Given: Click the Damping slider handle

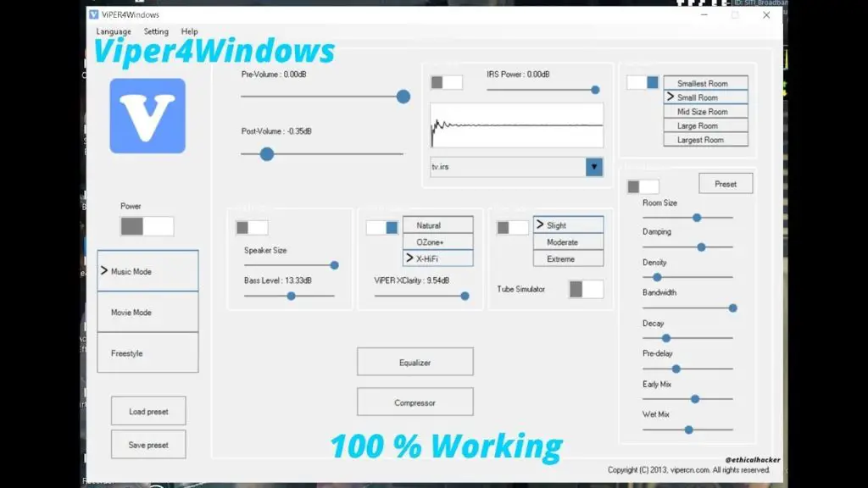Looking at the screenshot, I should pos(701,247).
